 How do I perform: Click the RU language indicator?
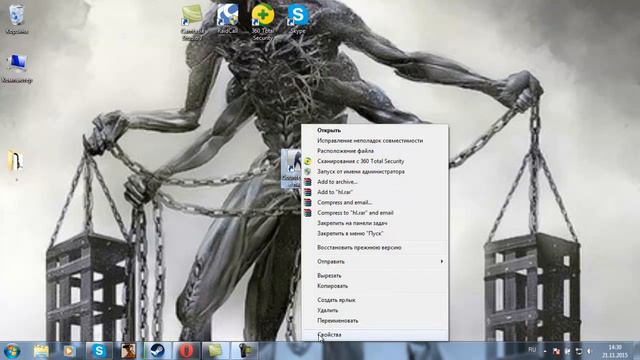coord(532,350)
